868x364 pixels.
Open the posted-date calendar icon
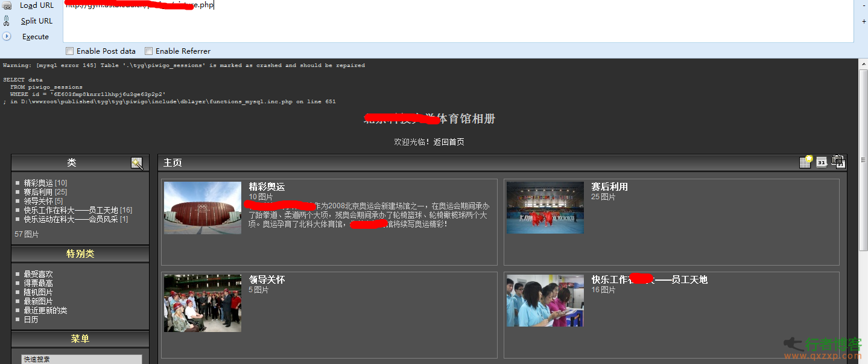point(822,162)
